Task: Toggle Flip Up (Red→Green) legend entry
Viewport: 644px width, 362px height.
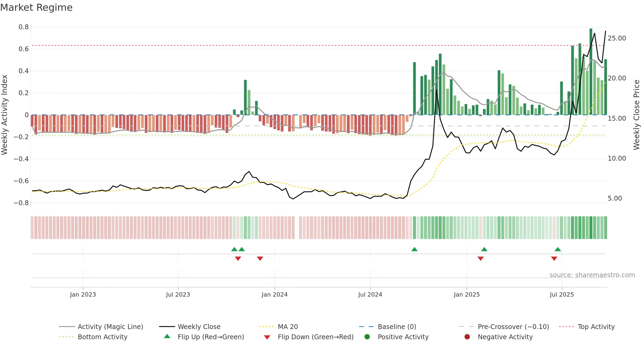Action: [204, 337]
